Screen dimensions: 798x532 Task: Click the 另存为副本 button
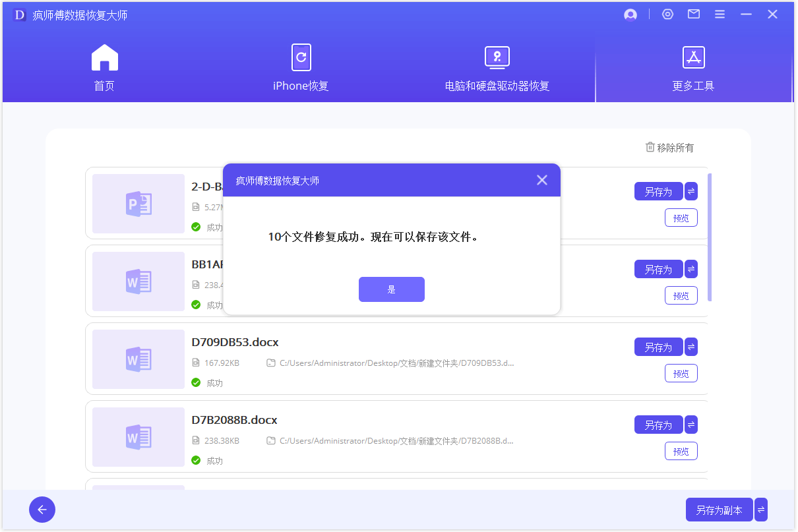(719, 510)
